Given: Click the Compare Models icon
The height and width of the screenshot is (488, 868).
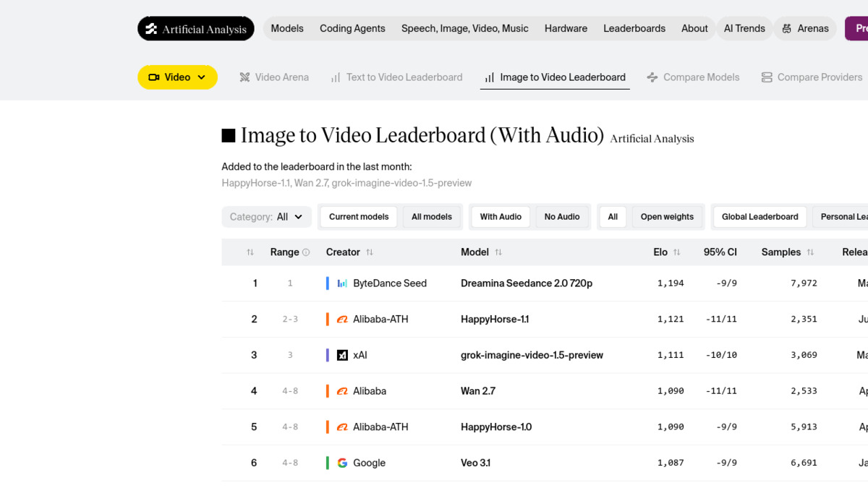Looking at the screenshot, I should pos(652,77).
